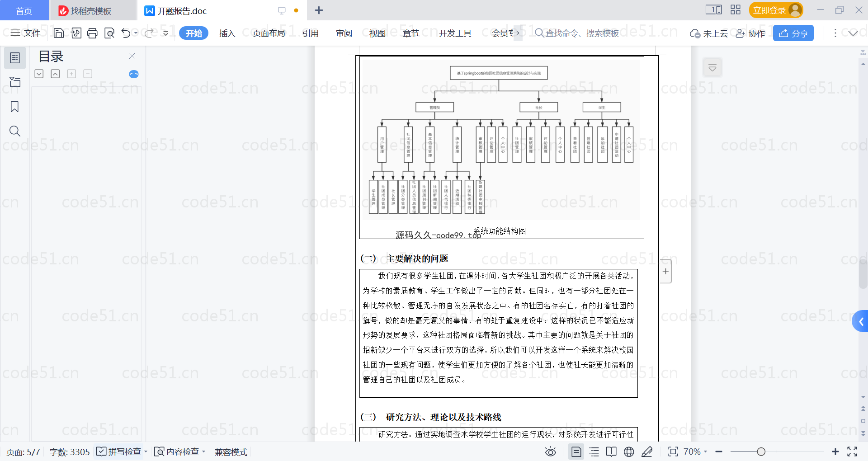Add a new tab with plus button
Screen dimensions: 868x461
tap(319, 10)
